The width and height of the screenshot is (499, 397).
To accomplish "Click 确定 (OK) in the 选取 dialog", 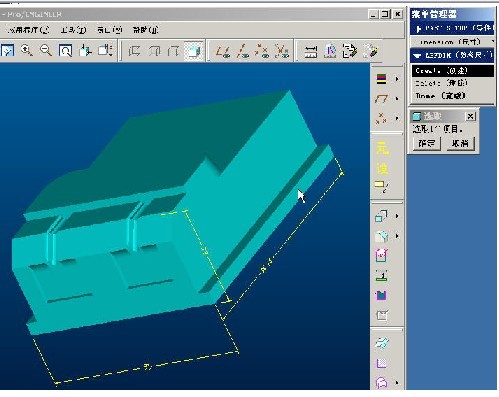I will (x=427, y=143).
